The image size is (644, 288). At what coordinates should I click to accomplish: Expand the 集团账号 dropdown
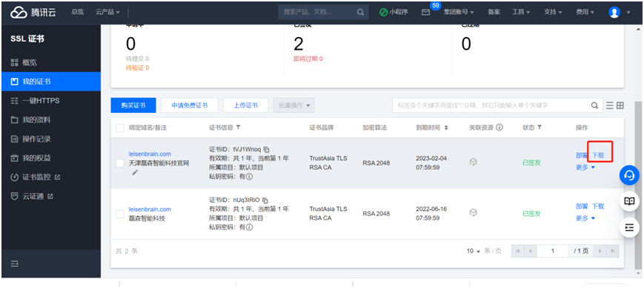(458, 13)
